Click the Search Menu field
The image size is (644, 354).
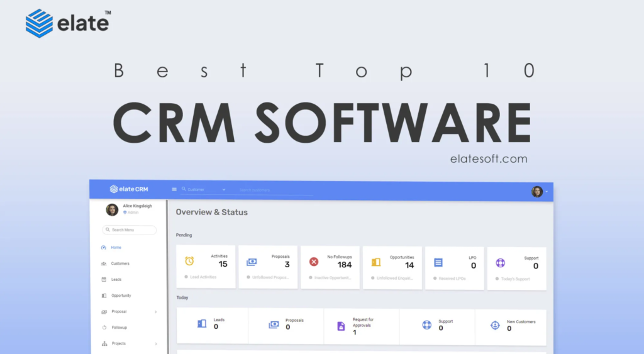point(130,230)
